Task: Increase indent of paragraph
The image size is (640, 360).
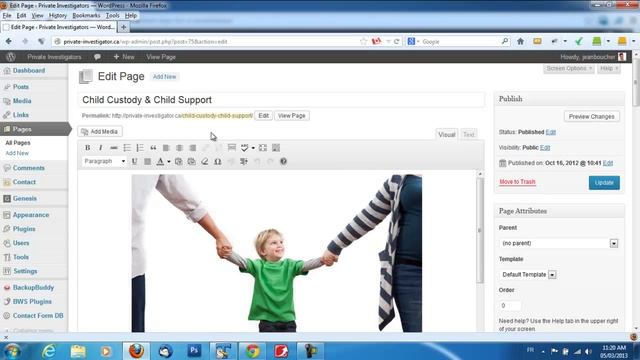Action: [244, 162]
